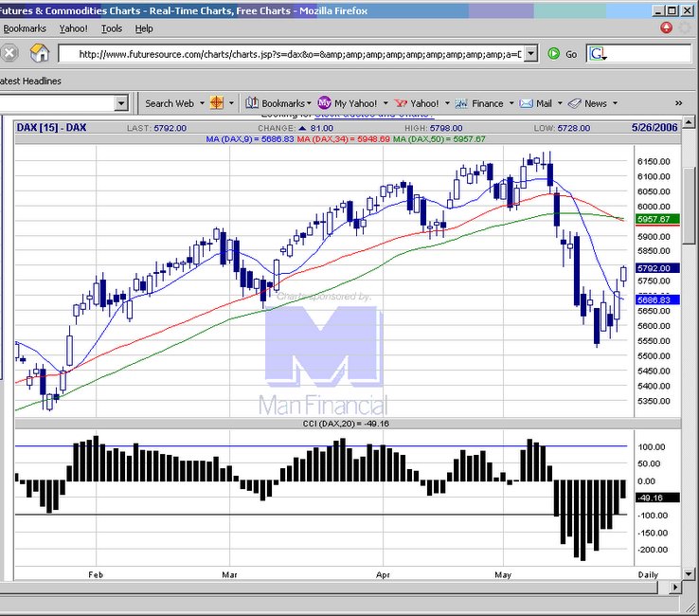Click the Latest Headlines bookmark
The width and height of the screenshot is (699, 616).
pos(30,82)
